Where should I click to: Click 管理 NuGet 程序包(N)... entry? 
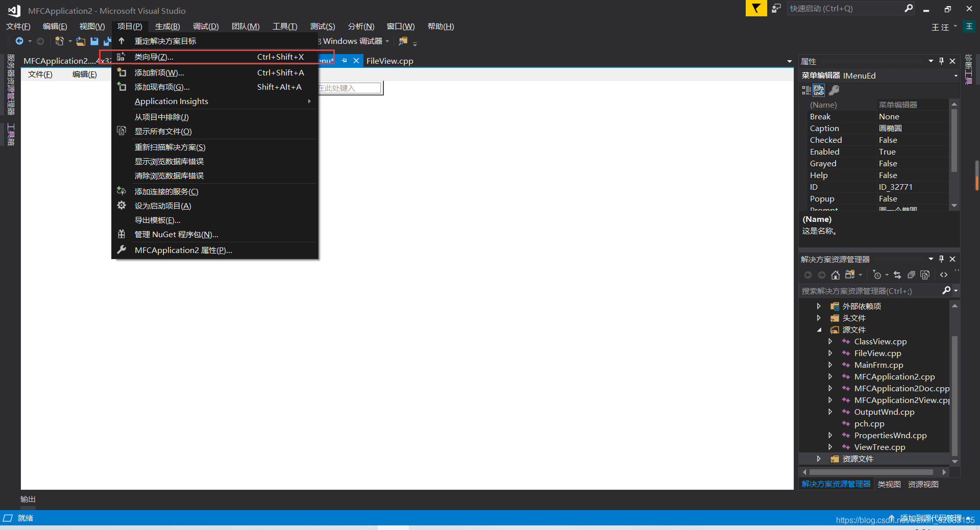[215, 234]
